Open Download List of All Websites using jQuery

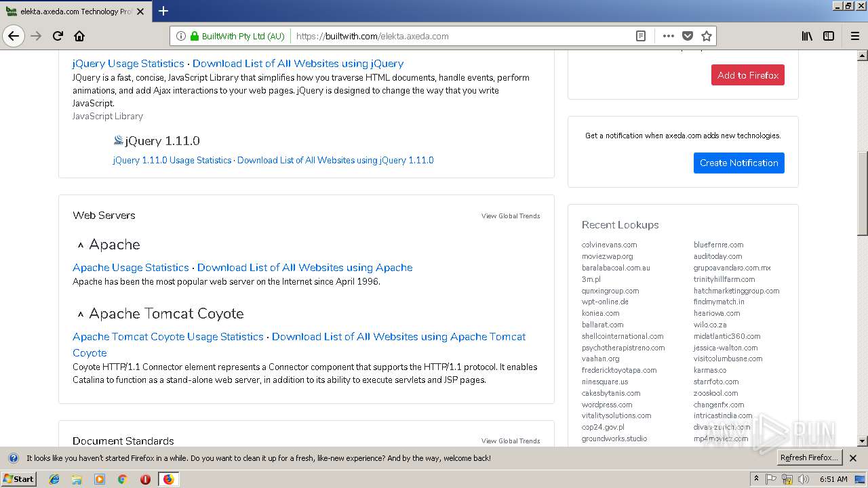[x=298, y=63]
